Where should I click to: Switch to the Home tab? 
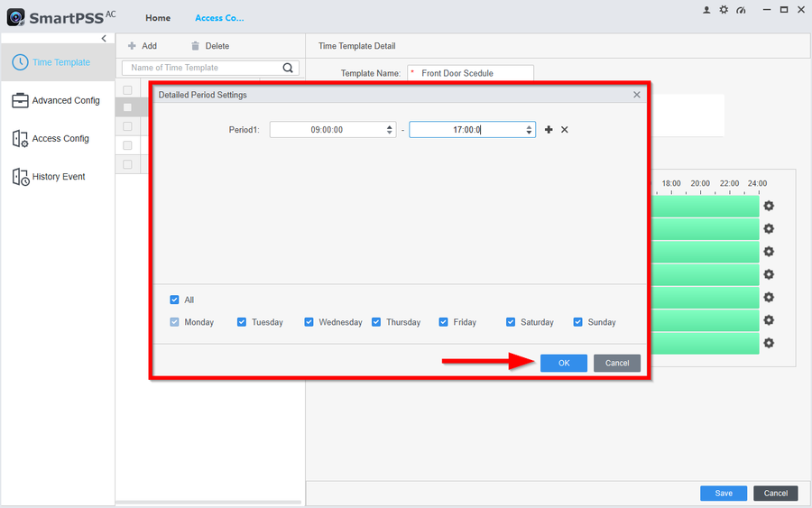coord(158,18)
